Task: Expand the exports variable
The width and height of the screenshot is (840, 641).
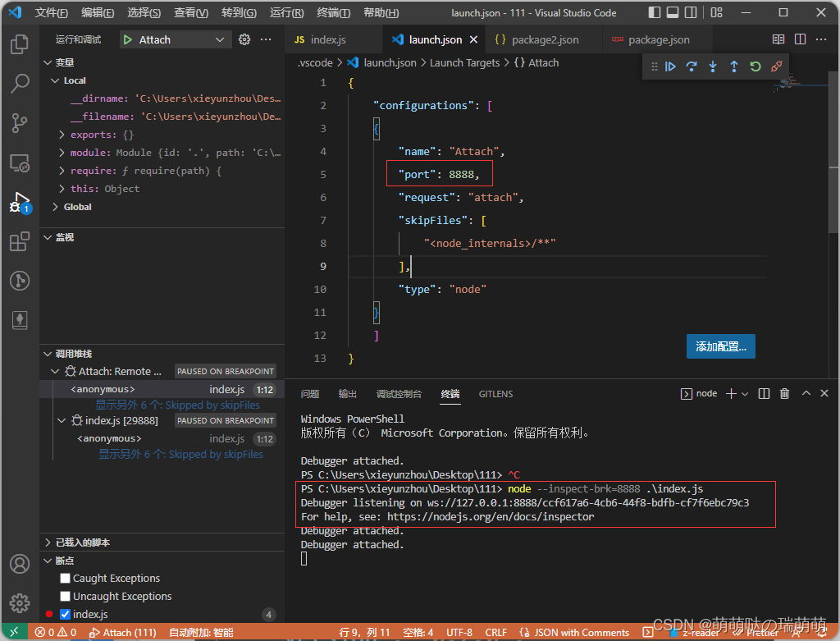Action: [x=62, y=135]
